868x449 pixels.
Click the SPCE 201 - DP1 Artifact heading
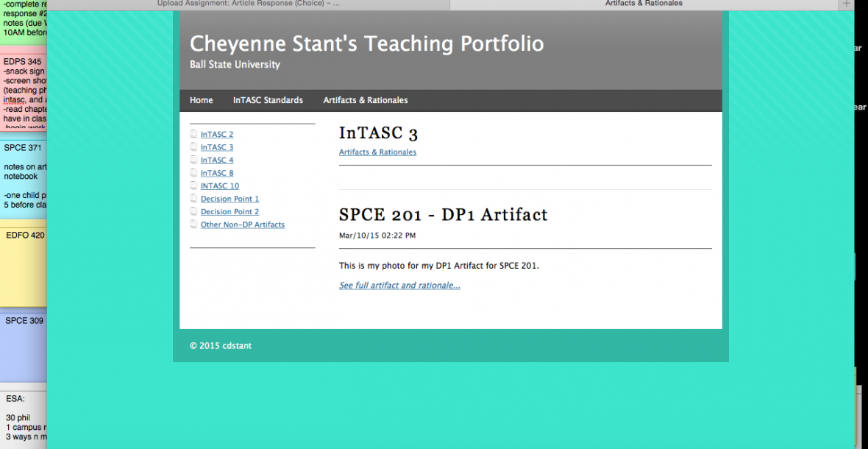click(x=443, y=215)
